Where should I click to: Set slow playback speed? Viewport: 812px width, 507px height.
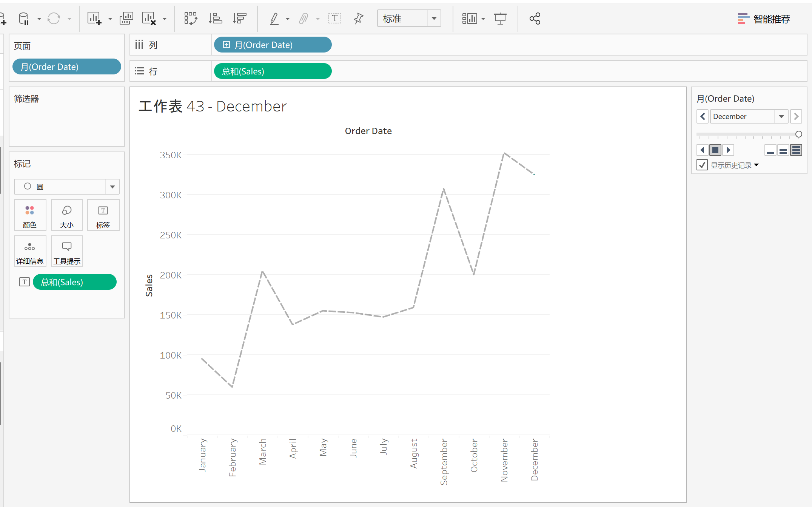click(770, 150)
